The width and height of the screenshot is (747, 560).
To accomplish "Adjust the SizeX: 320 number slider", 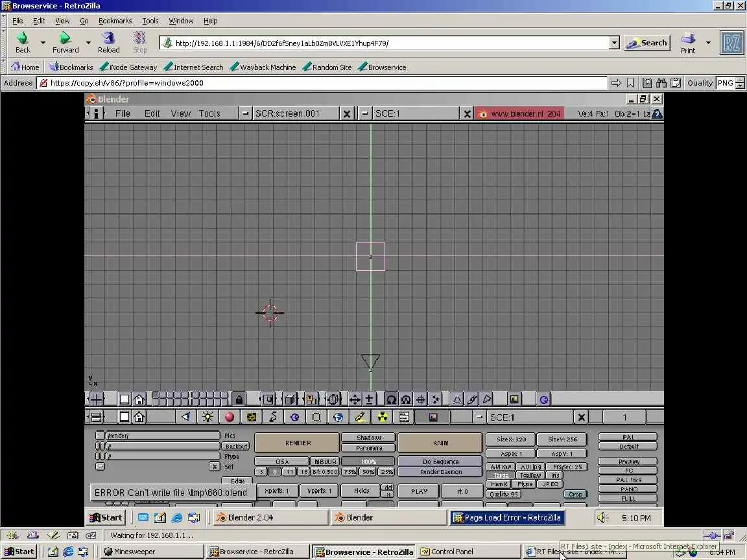I will click(x=511, y=439).
